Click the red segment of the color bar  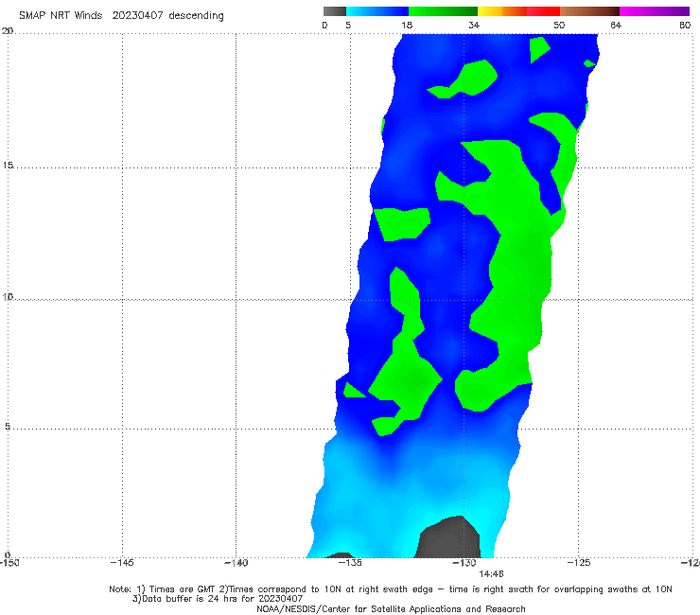click(543, 11)
